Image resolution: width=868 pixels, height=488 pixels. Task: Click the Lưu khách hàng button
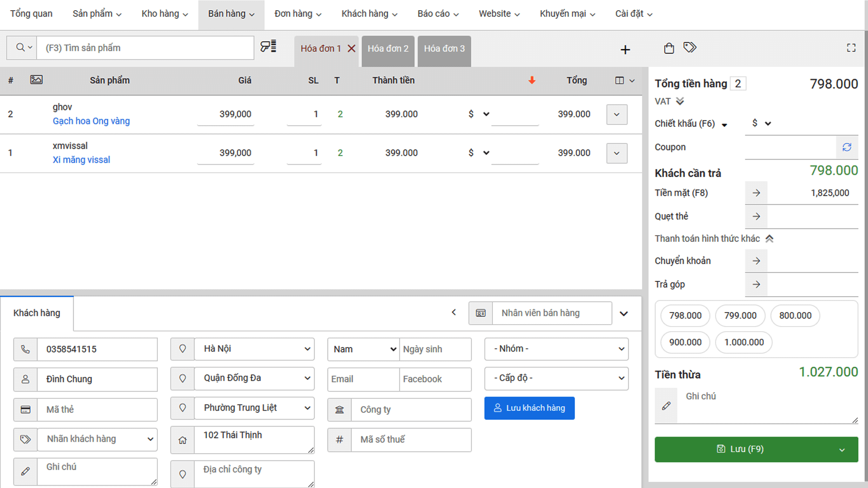[x=529, y=408]
